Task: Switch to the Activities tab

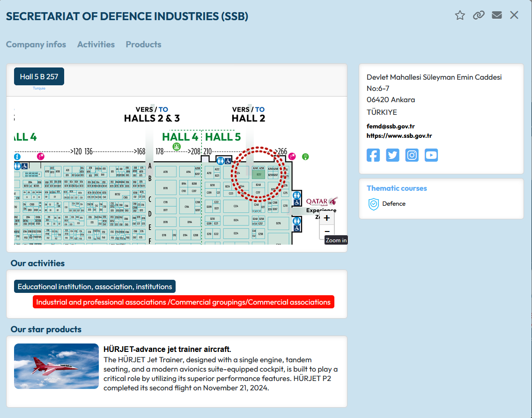Action: click(96, 45)
